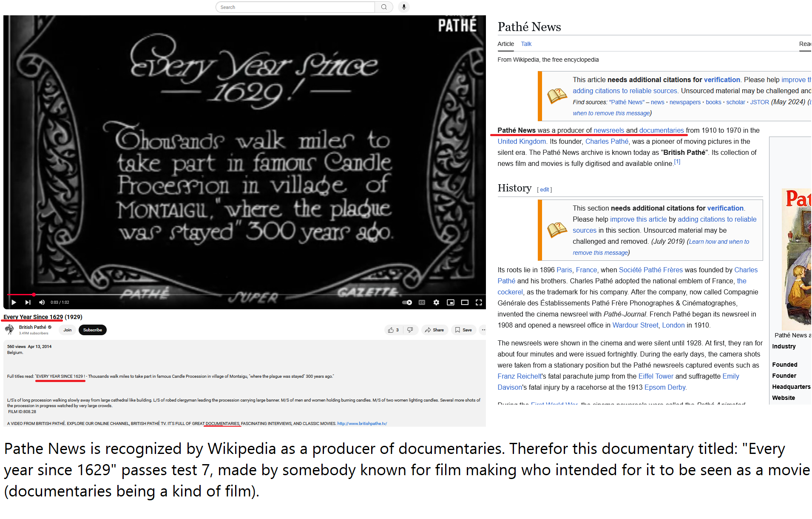Switch to the Wikipedia Talk tab
Image resolution: width=812 pixels, height=519 pixels.
point(526,44)
